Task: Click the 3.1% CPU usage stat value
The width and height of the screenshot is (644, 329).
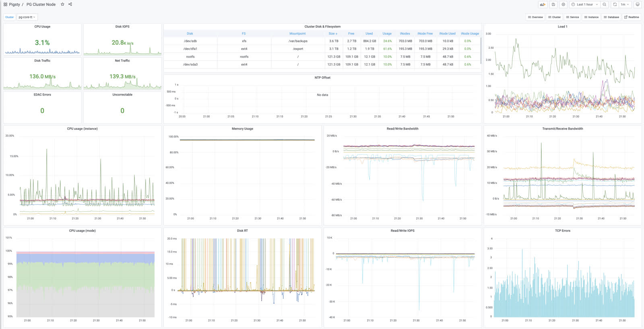Action: pos(42,43)
